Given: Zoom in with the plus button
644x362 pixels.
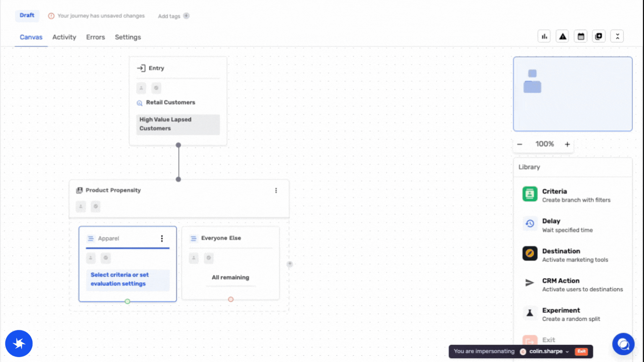Looking at the screenshot, I should pos(567,144).
